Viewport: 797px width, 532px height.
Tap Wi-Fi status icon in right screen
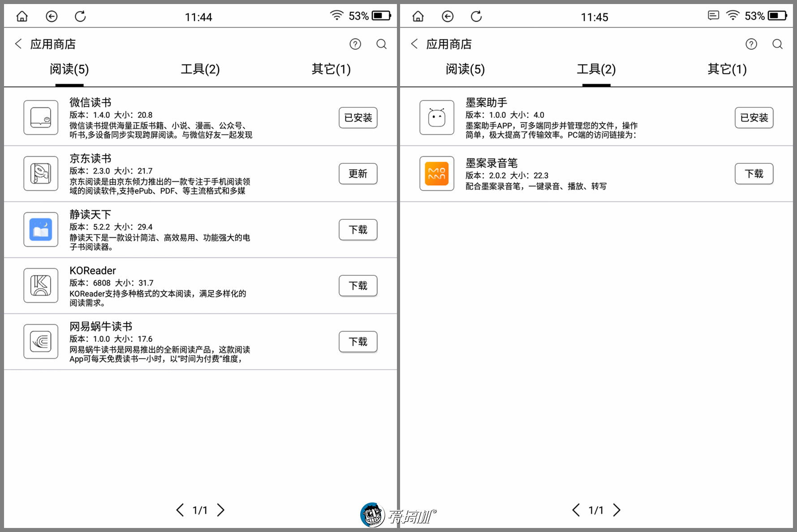(x=732, y=16)
